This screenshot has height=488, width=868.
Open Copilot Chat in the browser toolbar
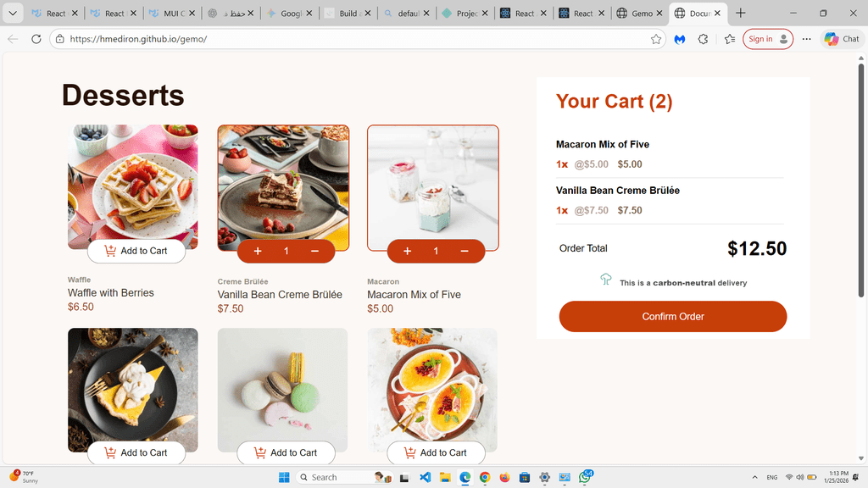tap(842, 39)
